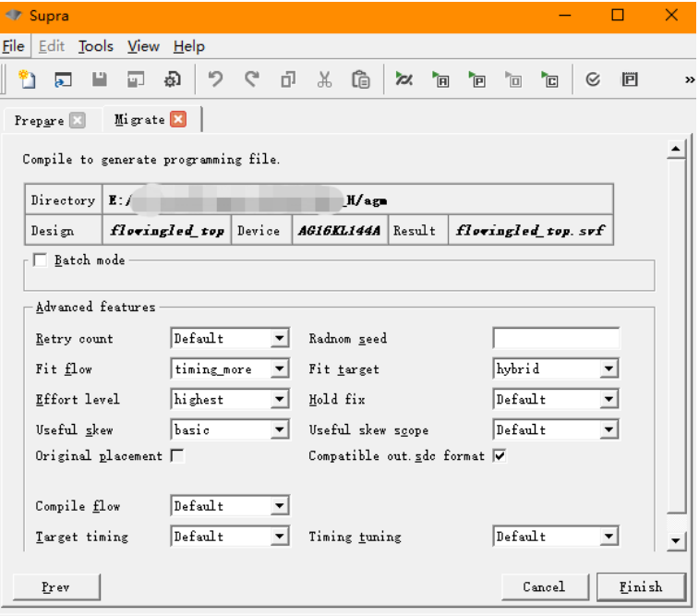Viewport: 699px width, 616px height.
Task: Click the Undo arrow icon
Action: [x=216, y=79]
